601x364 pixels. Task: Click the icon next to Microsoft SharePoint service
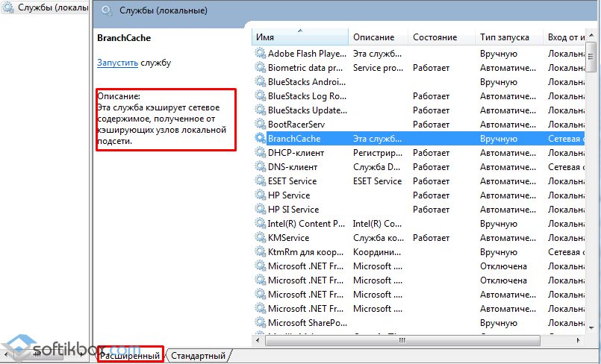click(260, 322)
